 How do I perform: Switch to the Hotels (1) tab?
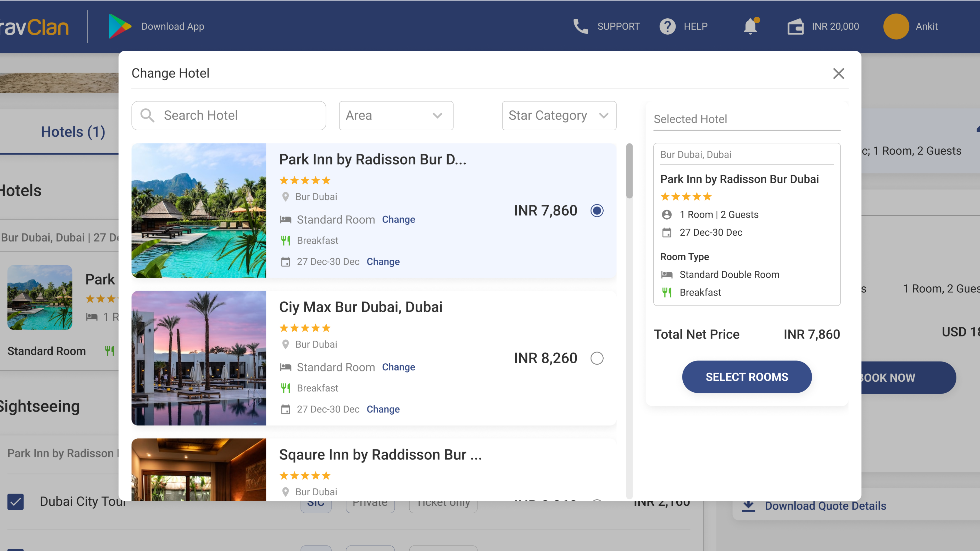click(x=73, y=132)
